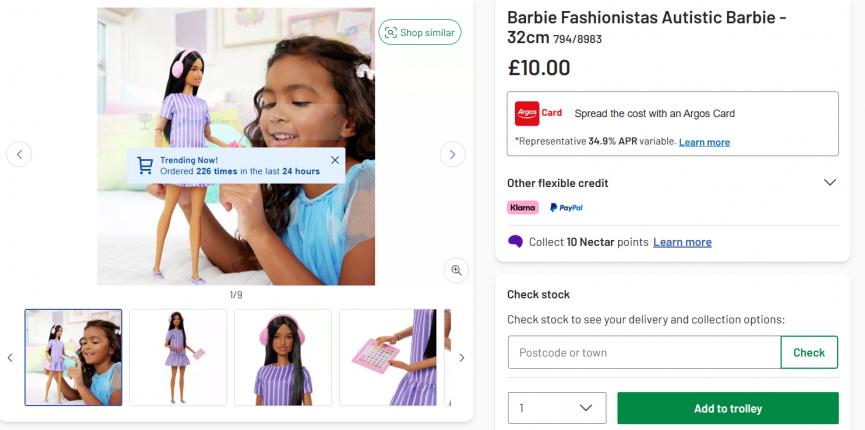Open Learn more link for Nectar points
Screen dimensions: 865x430
tap(682, 242)
